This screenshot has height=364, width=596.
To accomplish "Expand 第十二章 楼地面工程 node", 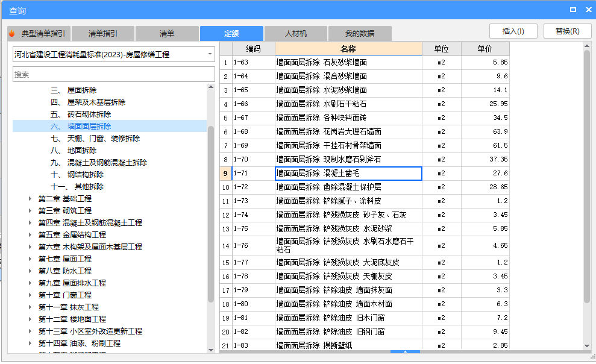I will [30, 319].
